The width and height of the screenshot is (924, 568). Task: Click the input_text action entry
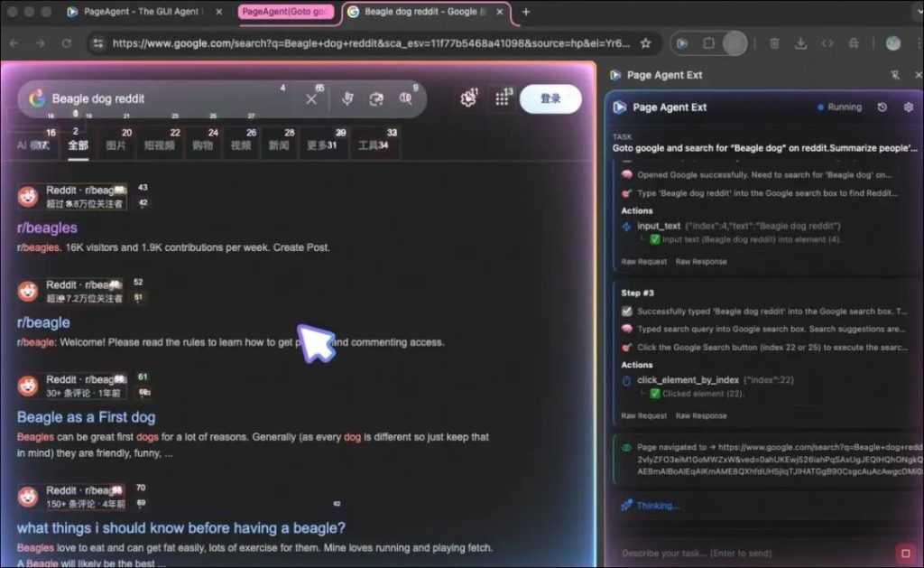click(731, 226)
